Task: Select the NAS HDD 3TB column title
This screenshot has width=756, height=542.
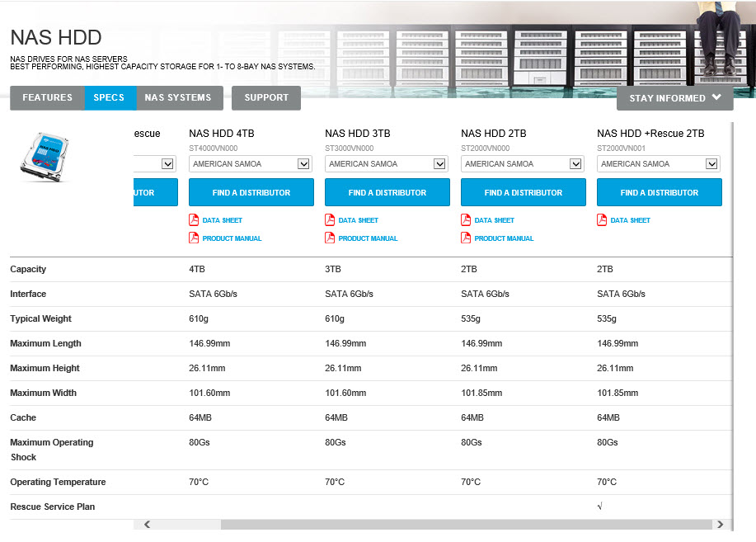Action: tap(357, 134)
